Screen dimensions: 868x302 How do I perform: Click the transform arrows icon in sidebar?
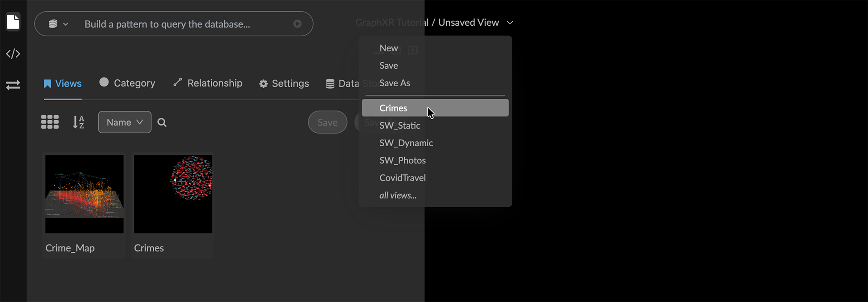13,85
